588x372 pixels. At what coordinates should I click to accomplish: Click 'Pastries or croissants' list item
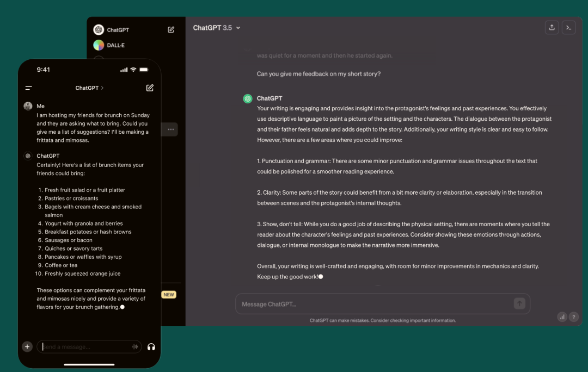pos(71,199)
